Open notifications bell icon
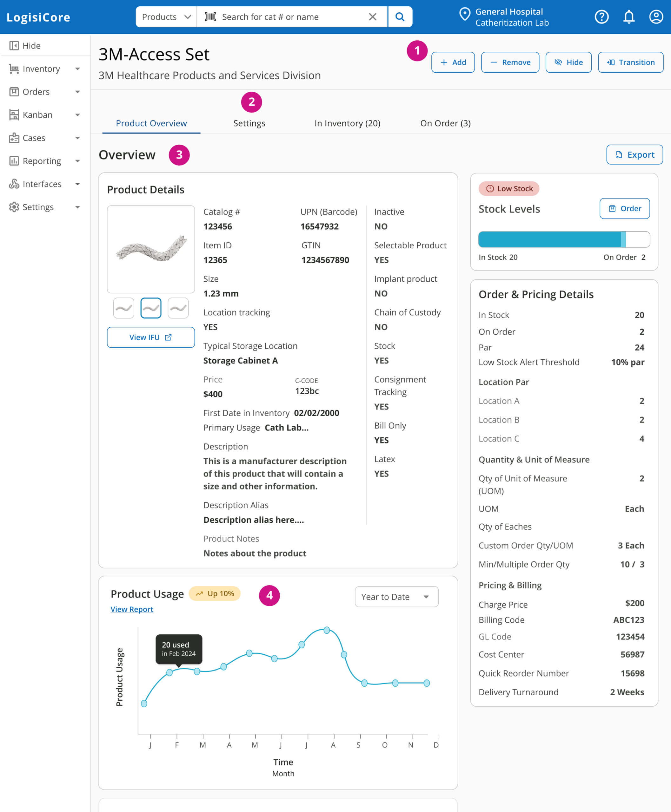 coord(629,16)
